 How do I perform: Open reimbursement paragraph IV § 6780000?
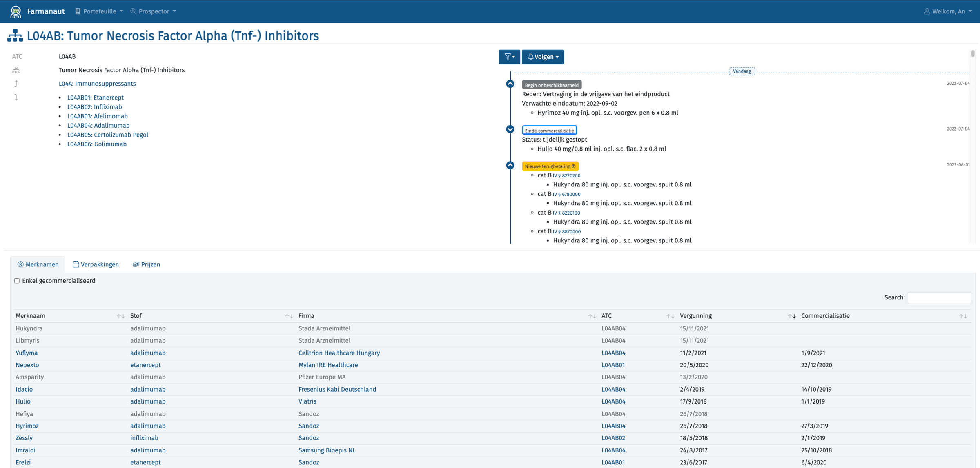tap(566, 195)
